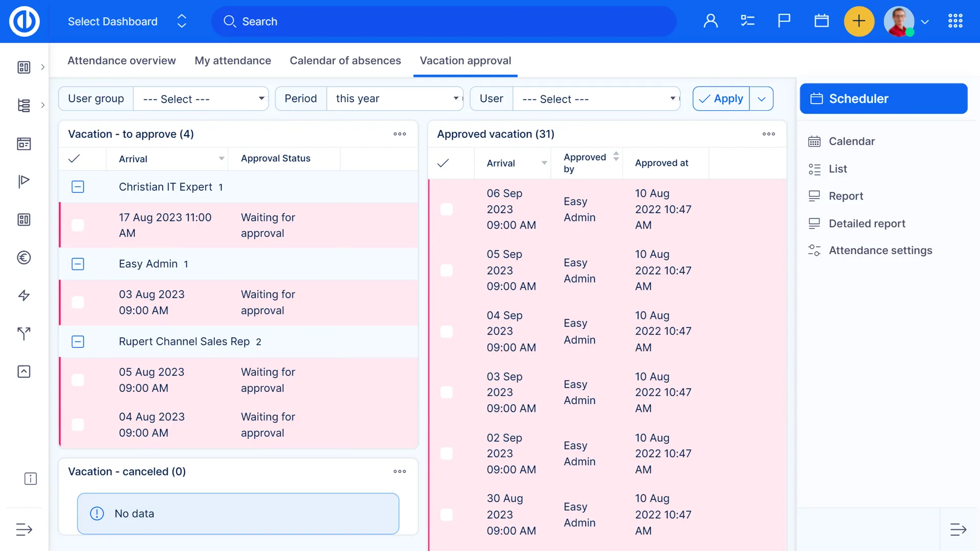This screenshot has height=551, width=980.
Task: Click the yellow plus add button
Action: point(859,21)
